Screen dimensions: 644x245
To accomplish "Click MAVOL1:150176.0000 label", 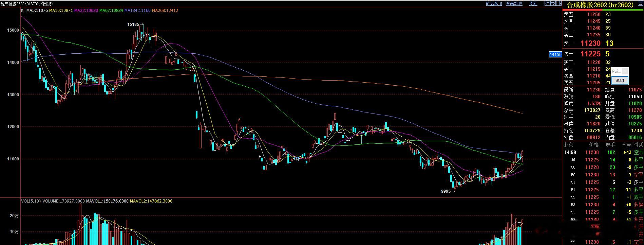I will click(x=107, y=201).
